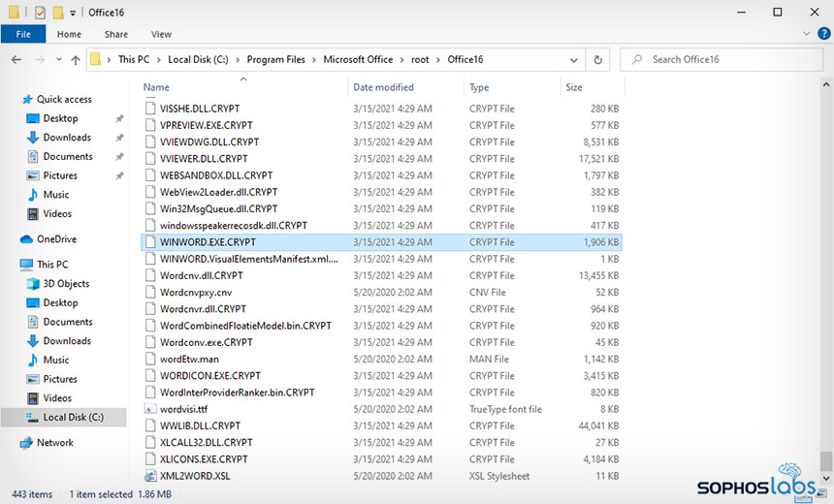Screen dimensions: 834x504
Task: Select the file VVIEWDWG.DLL.CRYPT
Action: [209, 142]
